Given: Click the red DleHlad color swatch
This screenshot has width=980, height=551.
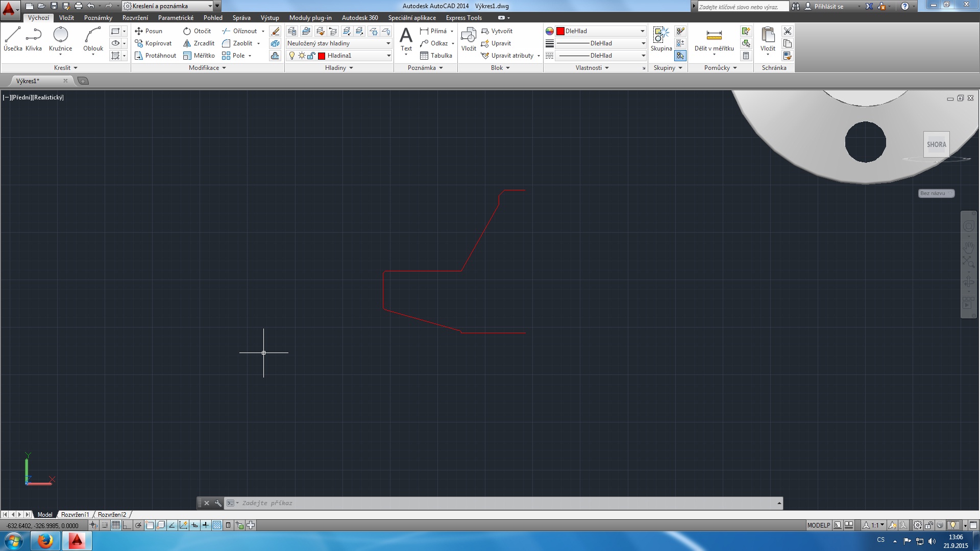Looking at the screenshot, I should pyautogui.click(x=560, y=31).
